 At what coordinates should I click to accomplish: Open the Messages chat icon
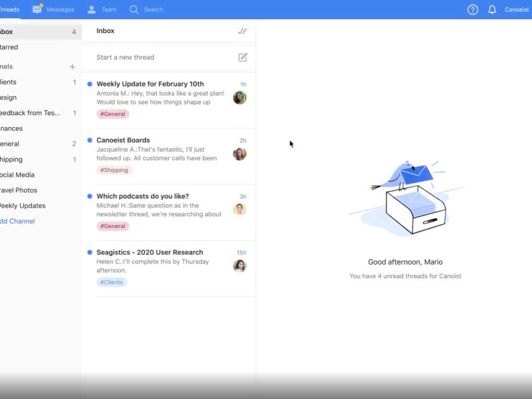[37, 9]
